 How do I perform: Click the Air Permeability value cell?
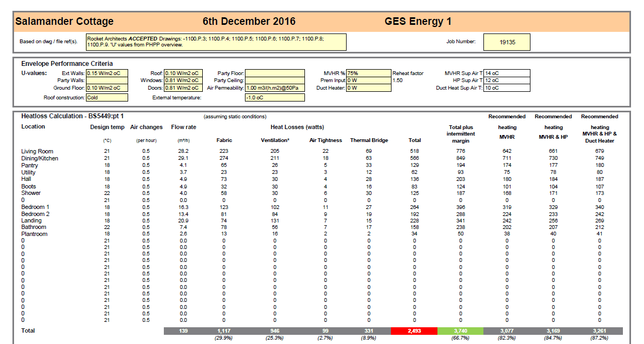275,87
